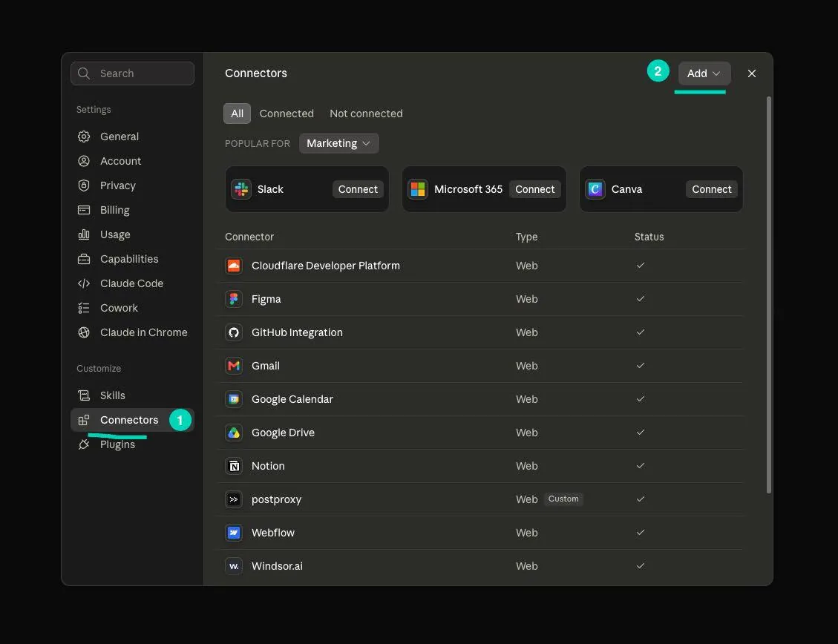Screen dimensions: 838x644
Task: Click the Slack logo icon
Action: point(241,189)
